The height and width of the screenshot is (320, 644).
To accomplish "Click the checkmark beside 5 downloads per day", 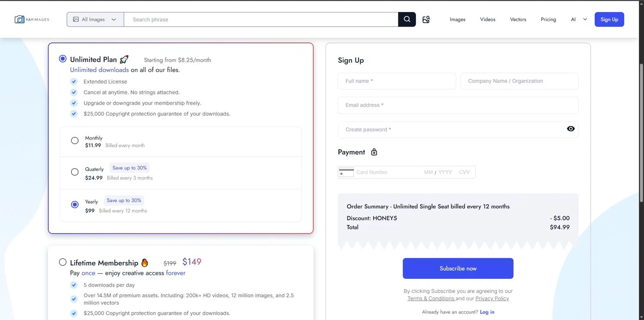I will [74, 285].
